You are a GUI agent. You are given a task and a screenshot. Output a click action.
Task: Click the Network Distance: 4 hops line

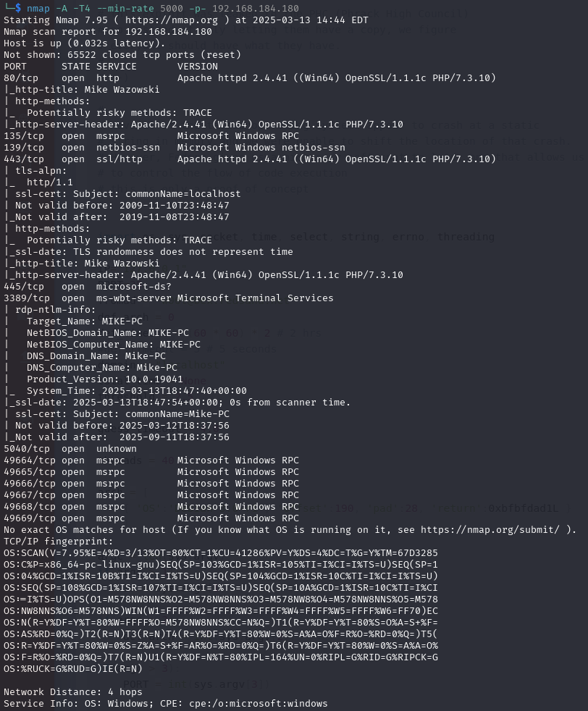click(x=73, y=692)
